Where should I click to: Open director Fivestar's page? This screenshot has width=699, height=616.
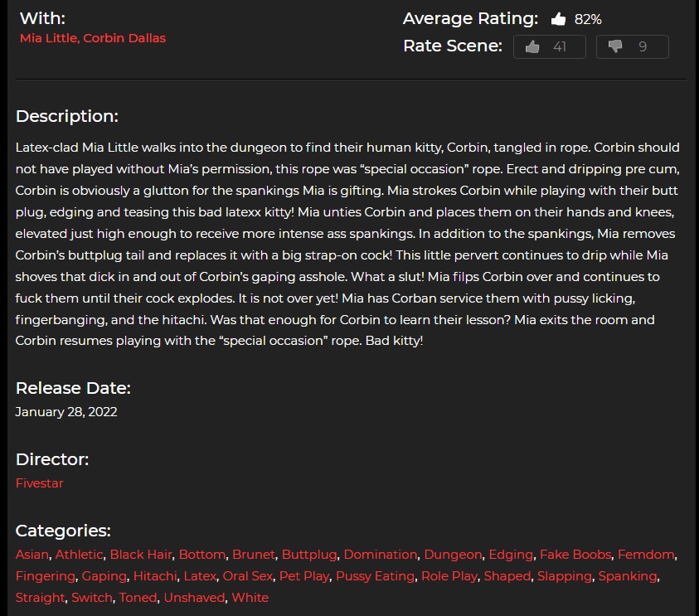pos(39,483)
